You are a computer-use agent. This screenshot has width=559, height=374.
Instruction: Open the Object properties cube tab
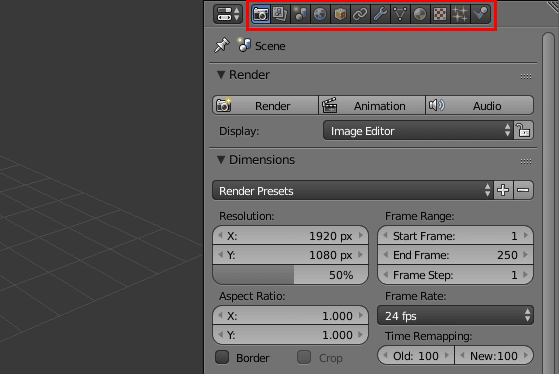coord(340,14)
